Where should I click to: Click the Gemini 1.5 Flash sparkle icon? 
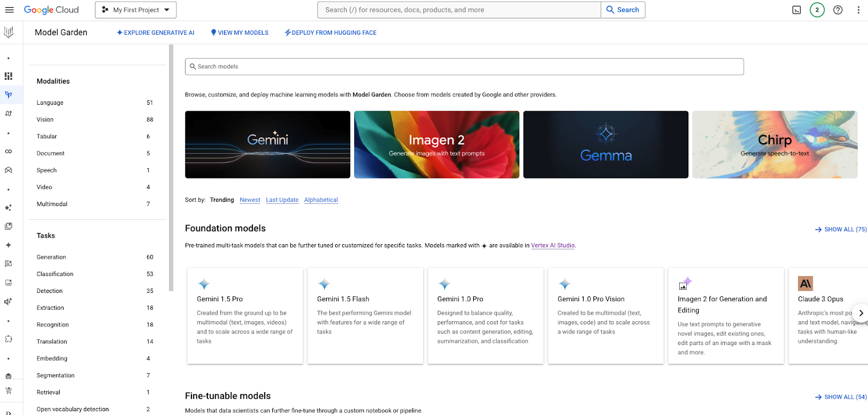click(x=324, y=284)
